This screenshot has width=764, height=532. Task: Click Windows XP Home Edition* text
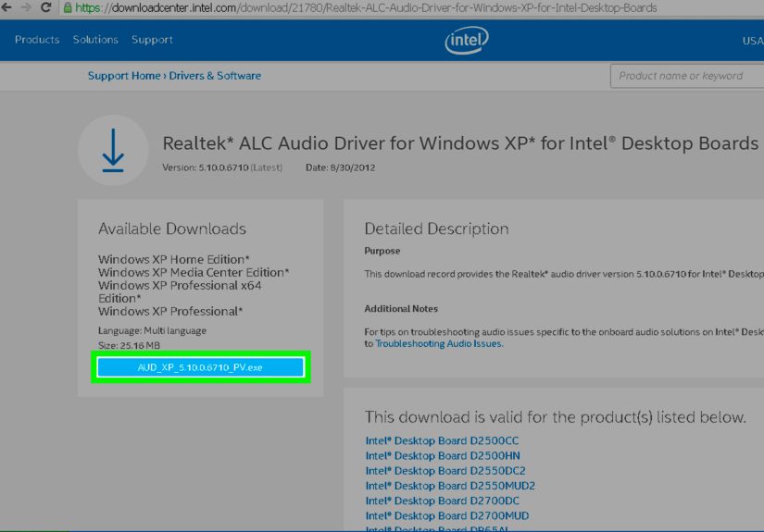[173, 259]
